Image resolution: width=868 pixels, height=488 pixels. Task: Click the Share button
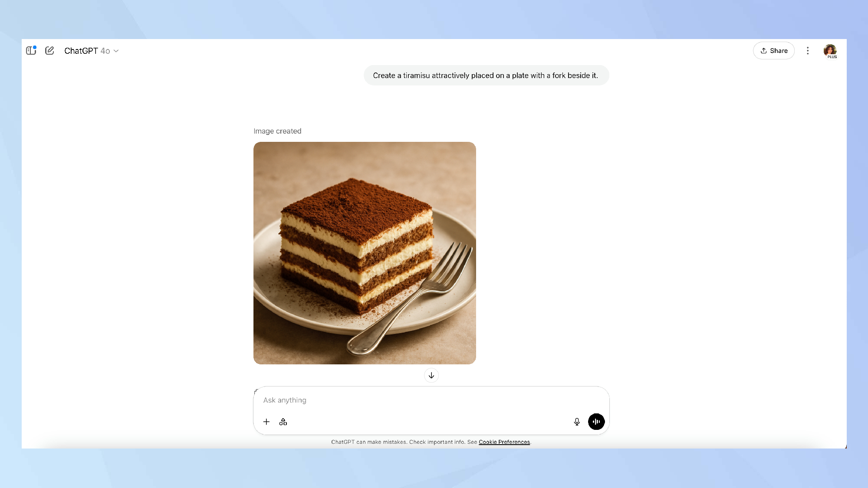[774, 51]
